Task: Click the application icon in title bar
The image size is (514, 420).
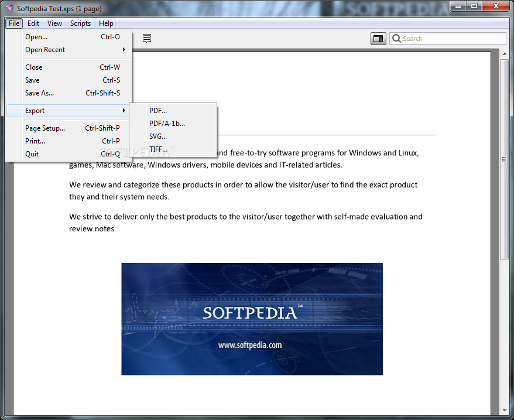Action: click(9, 8)
